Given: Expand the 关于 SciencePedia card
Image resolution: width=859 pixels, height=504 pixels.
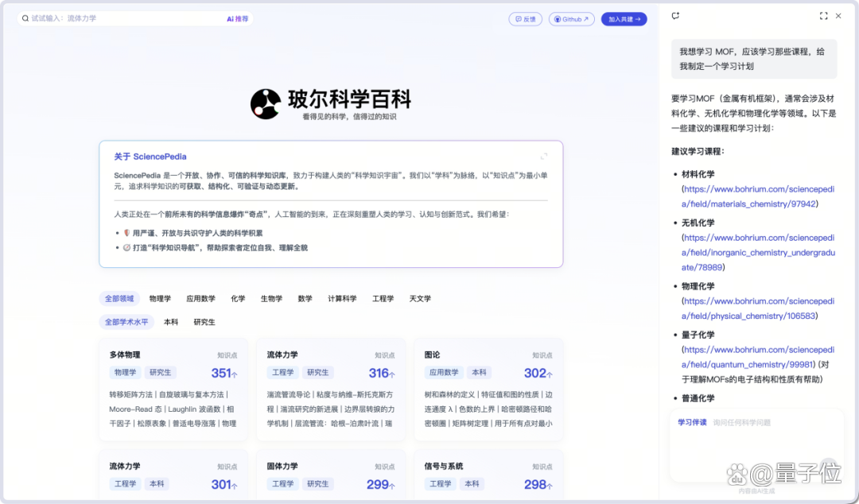Looking at the screenshot, I should pos(543,157).
